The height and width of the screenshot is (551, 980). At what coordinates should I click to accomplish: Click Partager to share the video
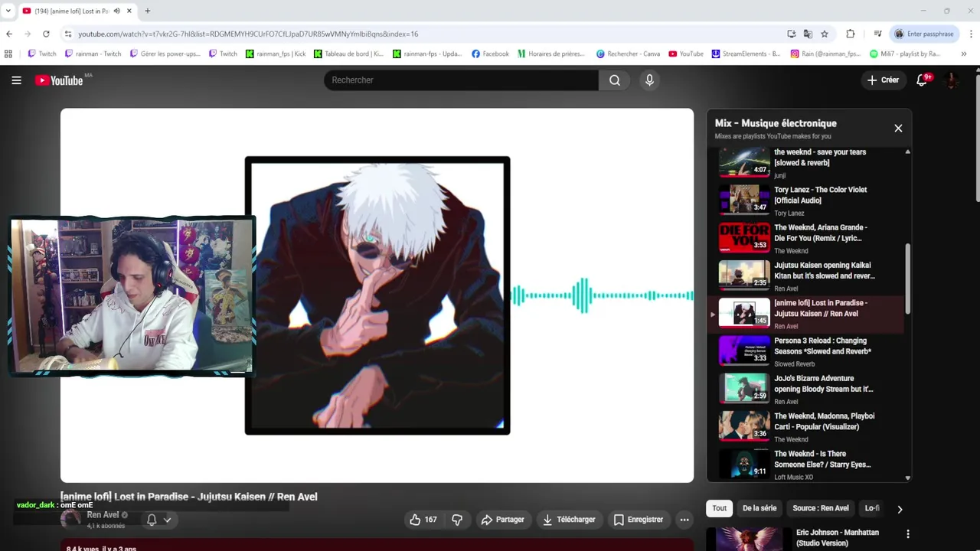pyautogui.click(x=502, y=520)
